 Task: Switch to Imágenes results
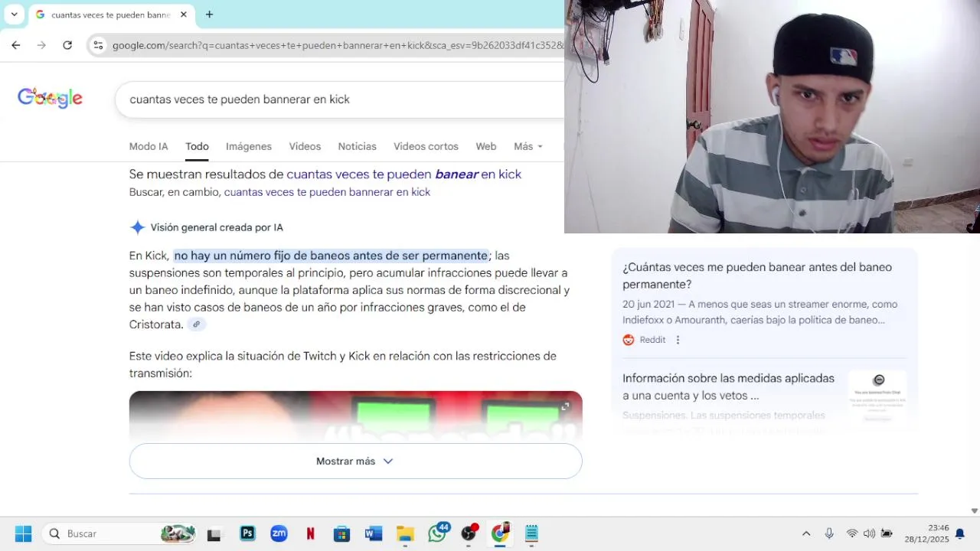(249, 146)
